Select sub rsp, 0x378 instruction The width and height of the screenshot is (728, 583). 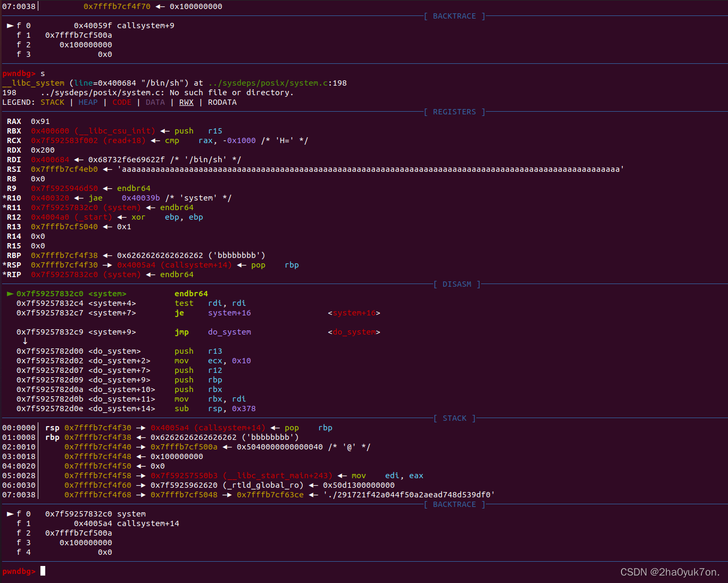(x=215, y=409)
